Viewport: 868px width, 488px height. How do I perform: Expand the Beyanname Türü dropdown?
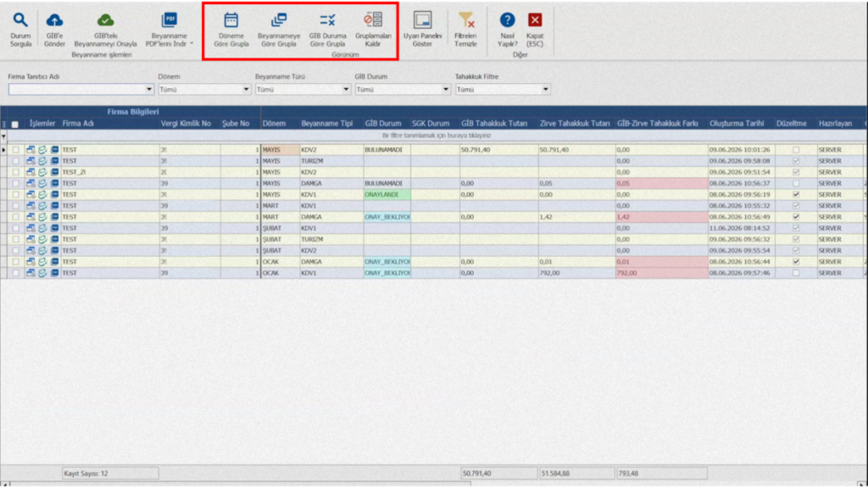pos(346,89)
